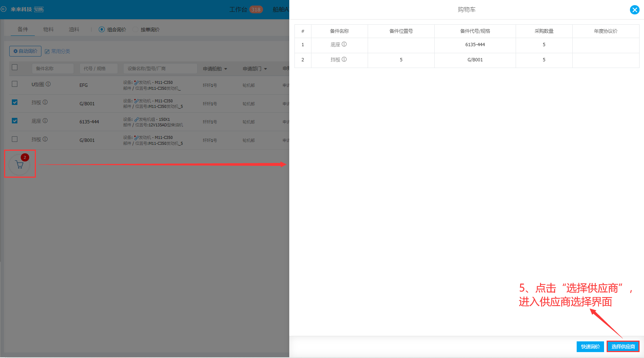Click the 318 notification badge
Viewport: 644px width, 358px height.
pos(256,10)
